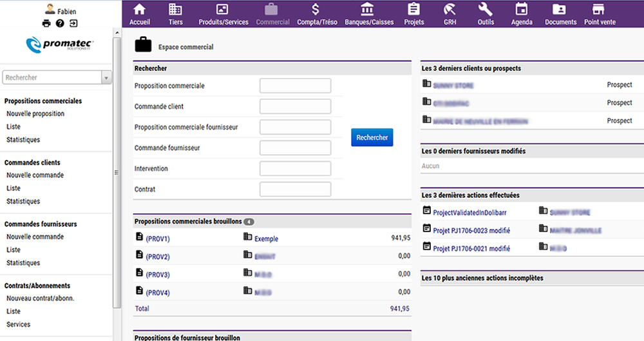Click the event icon beside Projet PJ1706-0023
This screenshot has height=341, width=644.
click(427, 228)
